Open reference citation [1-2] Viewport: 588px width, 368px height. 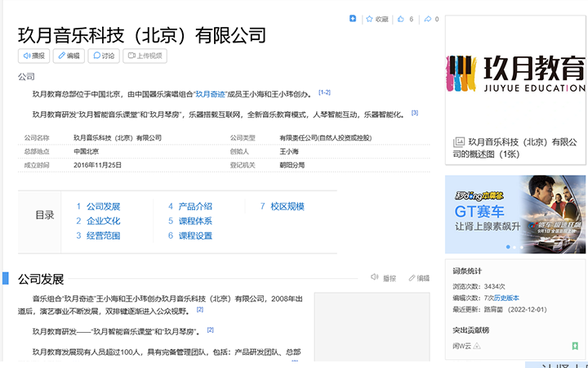[x=324, y=92]
